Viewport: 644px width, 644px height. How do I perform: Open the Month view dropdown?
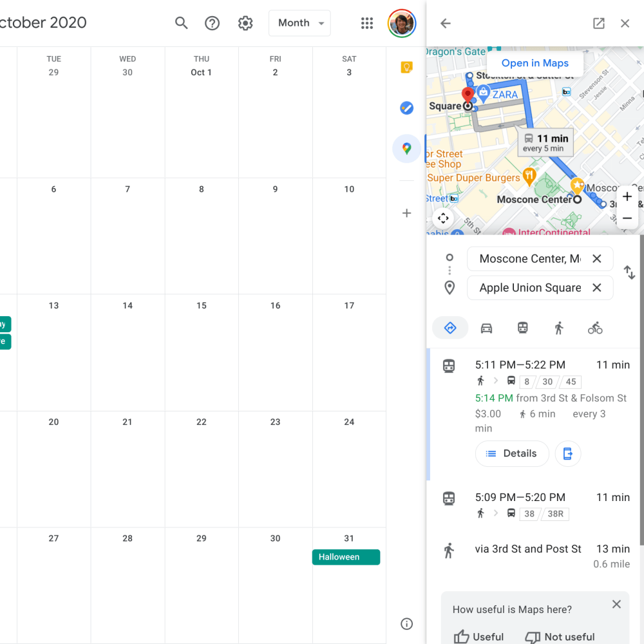[299, 23]
